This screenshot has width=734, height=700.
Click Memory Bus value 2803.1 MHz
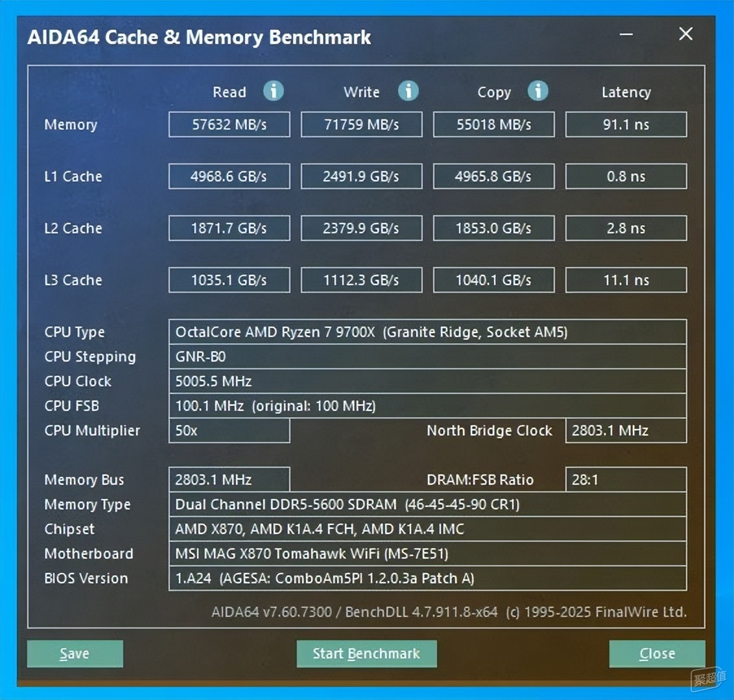(x=230, y=480)
